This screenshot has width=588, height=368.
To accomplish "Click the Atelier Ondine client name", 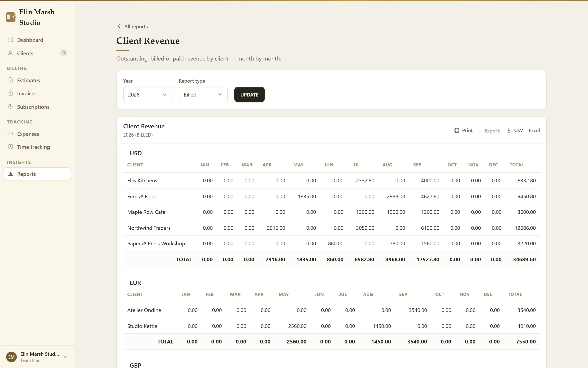I will [144, 310].
